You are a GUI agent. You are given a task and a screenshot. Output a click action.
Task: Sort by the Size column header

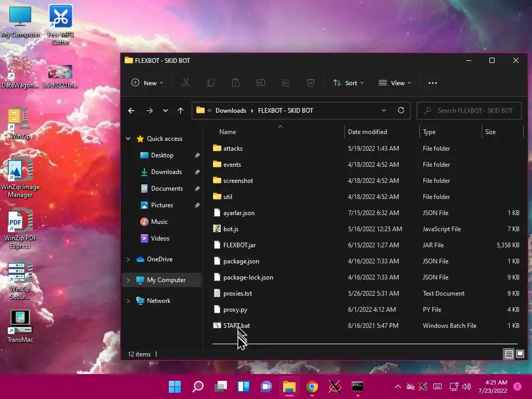pyautogui.click(x=502, y=131)
